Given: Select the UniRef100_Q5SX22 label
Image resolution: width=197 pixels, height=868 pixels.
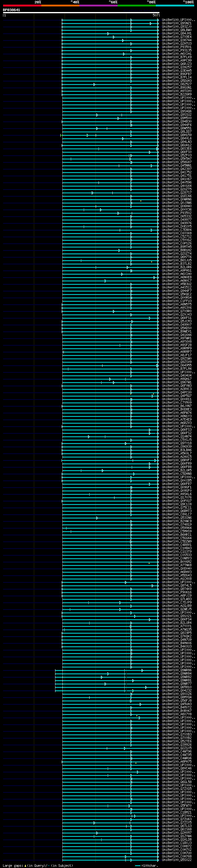Looking at the screenshot, I should 177,860.
